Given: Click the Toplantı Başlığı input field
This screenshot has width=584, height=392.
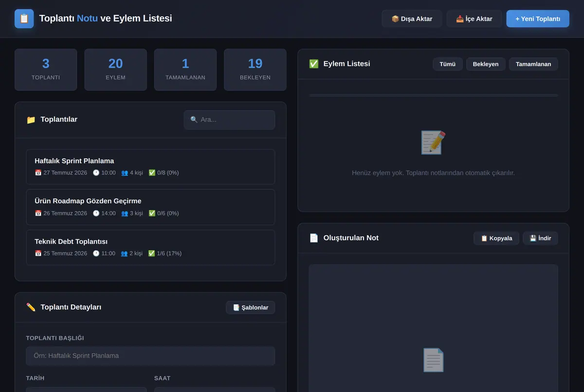Looking at the screenshot, I should coord(150,356).
